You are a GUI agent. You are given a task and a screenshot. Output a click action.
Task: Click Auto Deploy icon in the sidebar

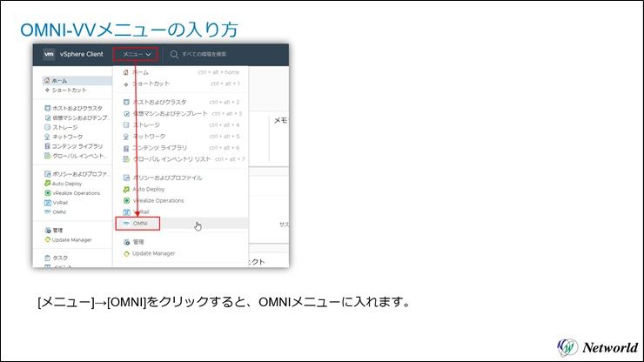point(47,184)
